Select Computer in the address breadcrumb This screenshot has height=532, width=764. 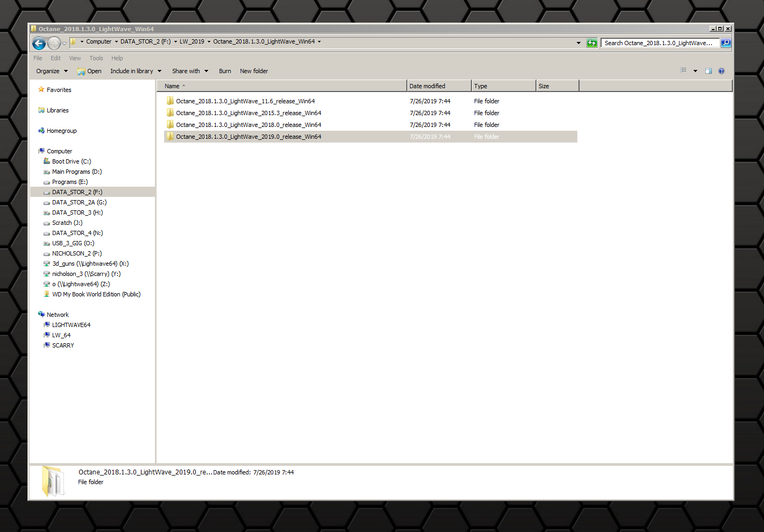99,41
